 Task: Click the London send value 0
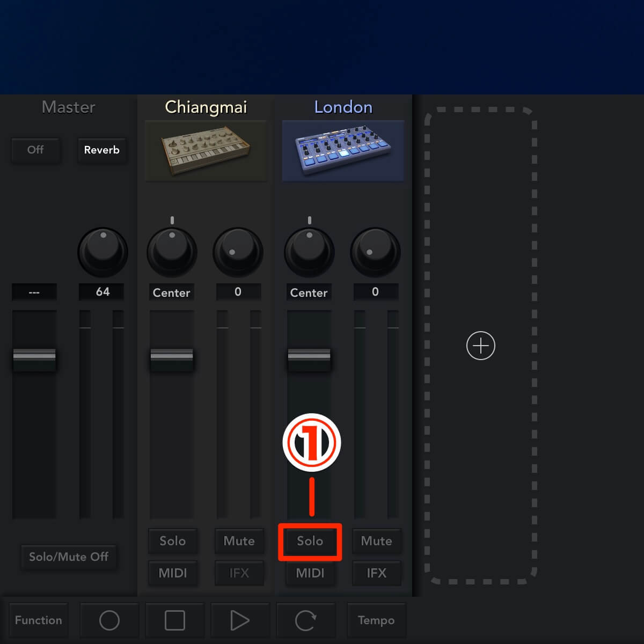(x=376, y=292)
